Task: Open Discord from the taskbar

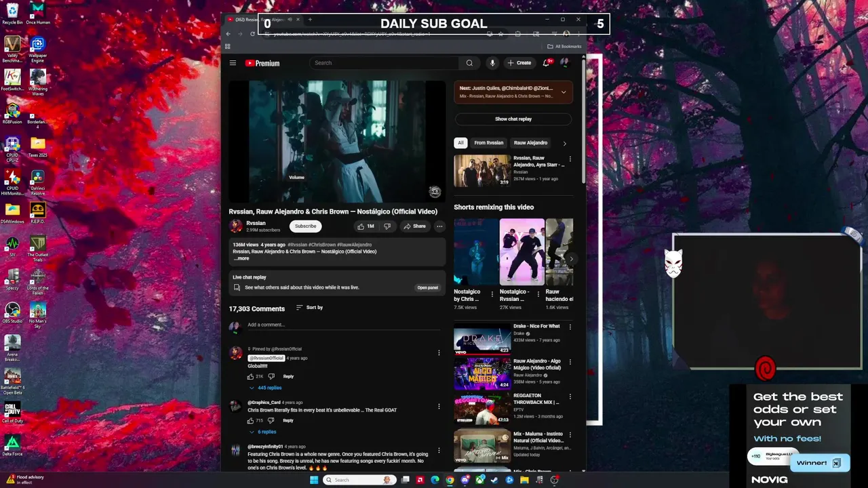Action: 465,480
